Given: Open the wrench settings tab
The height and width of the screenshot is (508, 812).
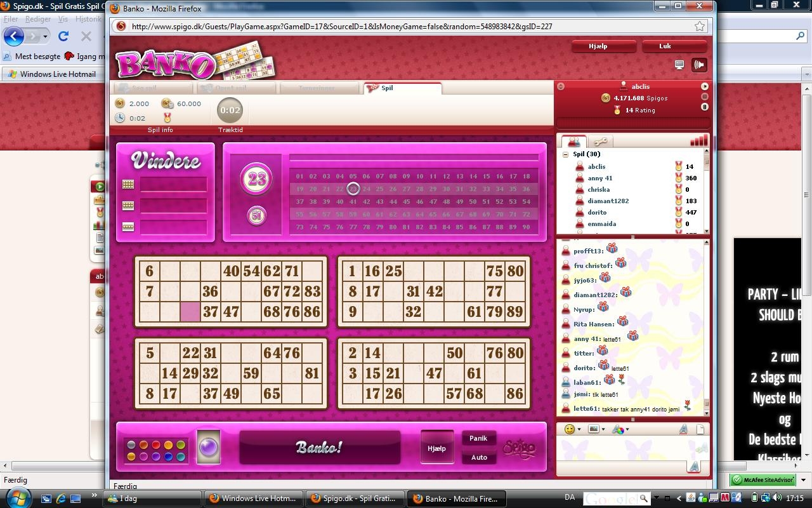Looking at the screenshot, I should point(600,142).
